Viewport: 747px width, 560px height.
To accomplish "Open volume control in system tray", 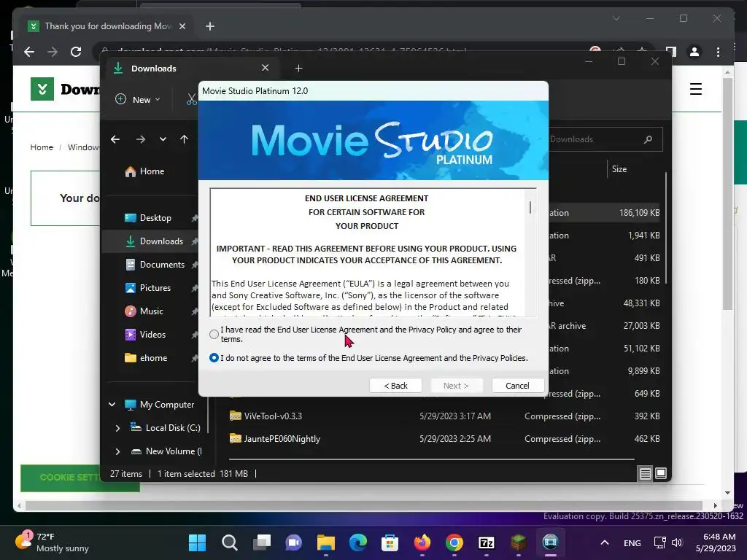I will click(677, 542).
